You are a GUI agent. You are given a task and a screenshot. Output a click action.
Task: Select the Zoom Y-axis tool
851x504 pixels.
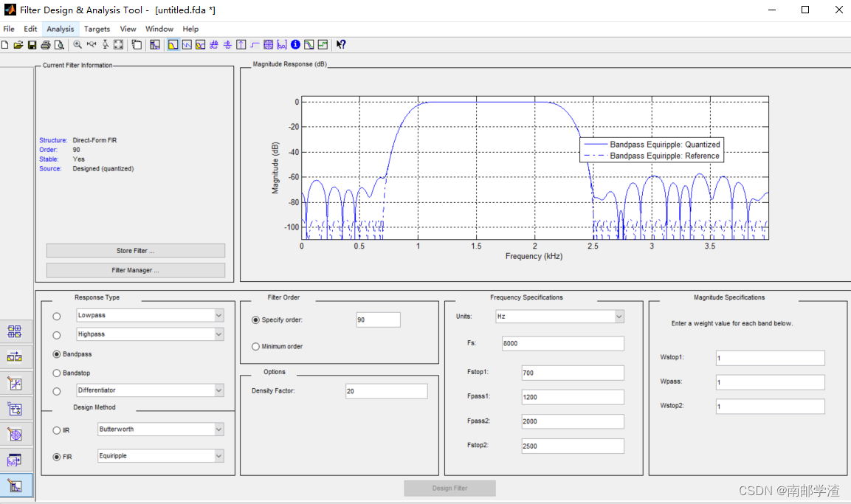point(106,44)
